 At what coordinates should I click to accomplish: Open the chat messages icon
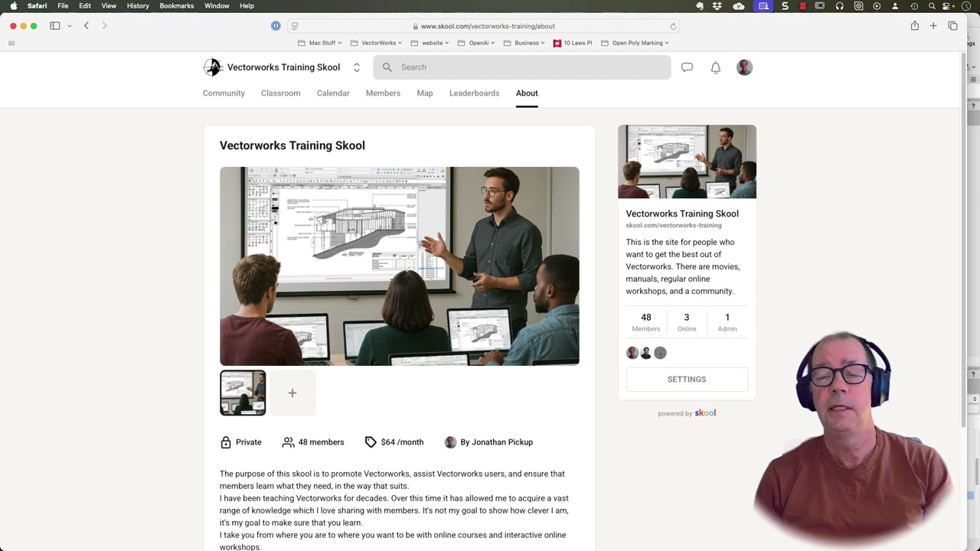coord(687,67)
